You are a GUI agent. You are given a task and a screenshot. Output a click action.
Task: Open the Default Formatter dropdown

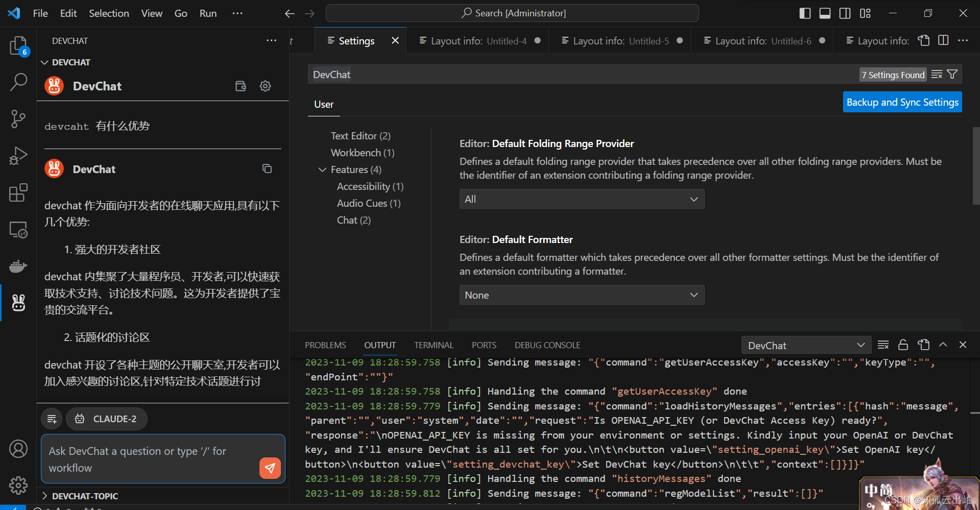[582, 295]
